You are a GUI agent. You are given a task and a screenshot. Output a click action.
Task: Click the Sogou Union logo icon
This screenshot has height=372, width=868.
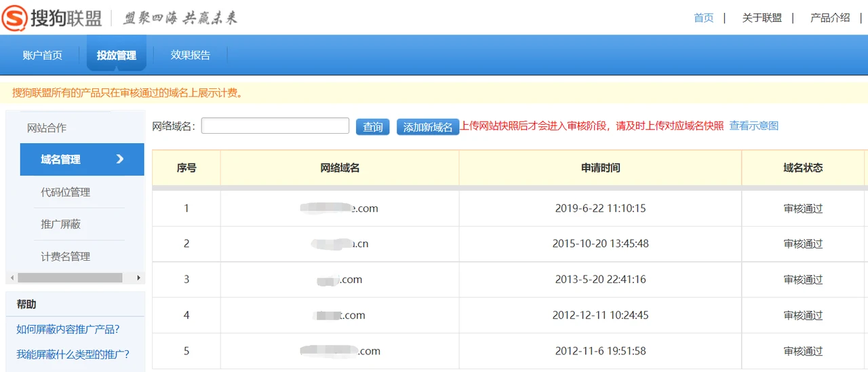click(15, 18)
